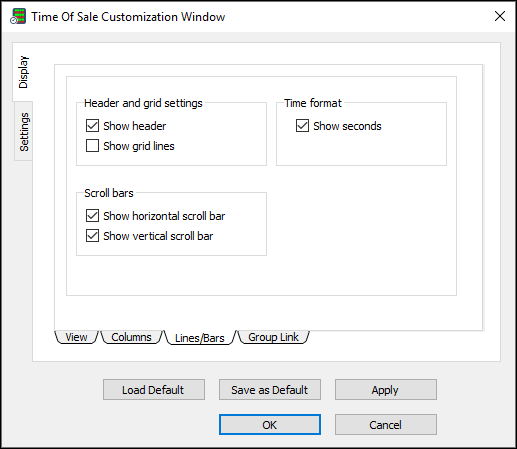Uncheck the Show header checkbox
517x449 pixels.
click(92, 126)
